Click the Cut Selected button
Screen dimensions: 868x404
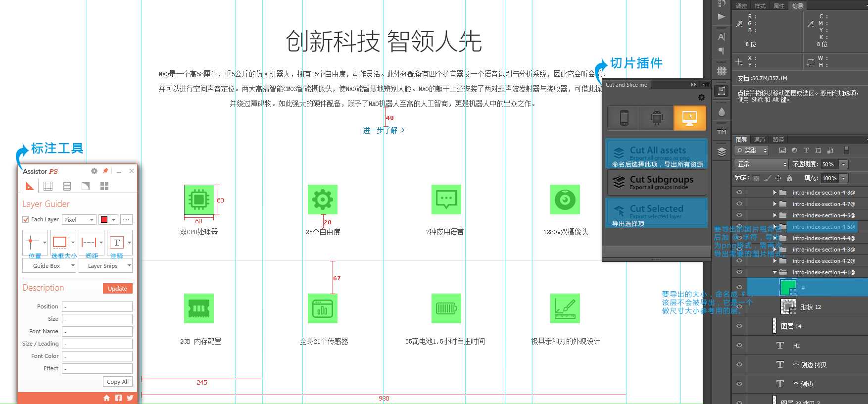[x=656, y=213]
